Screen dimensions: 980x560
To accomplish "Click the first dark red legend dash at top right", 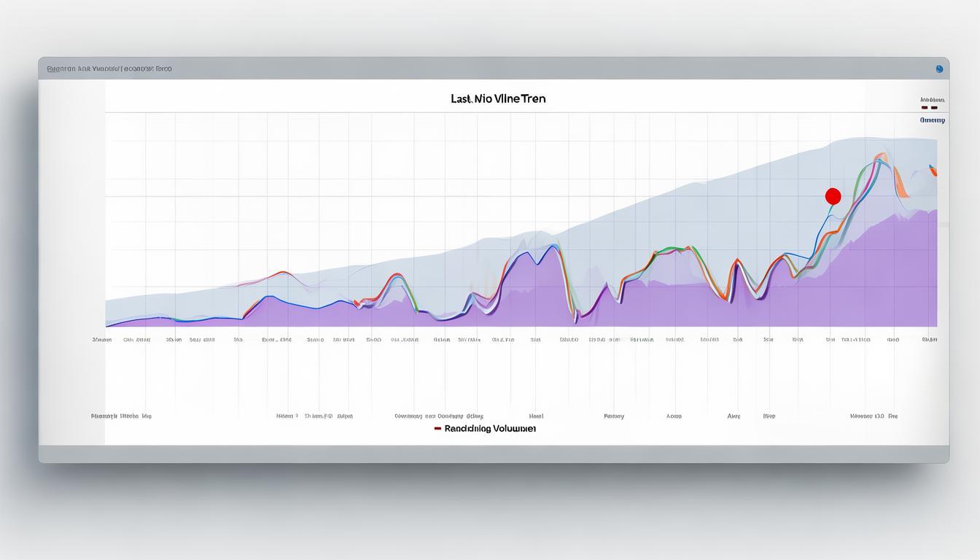I will (924, 108).
